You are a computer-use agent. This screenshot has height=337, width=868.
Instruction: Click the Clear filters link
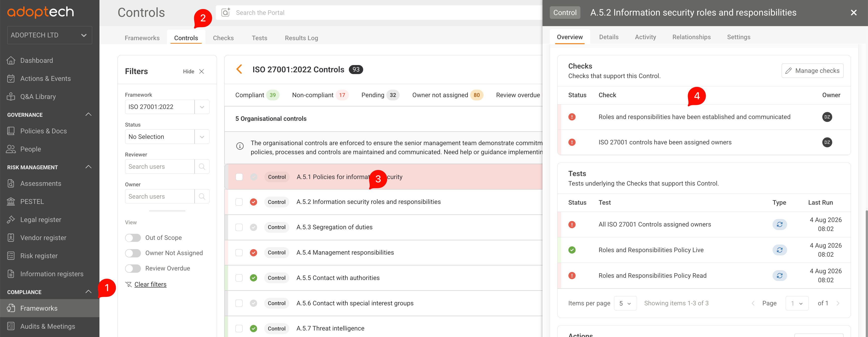(150, 285)
